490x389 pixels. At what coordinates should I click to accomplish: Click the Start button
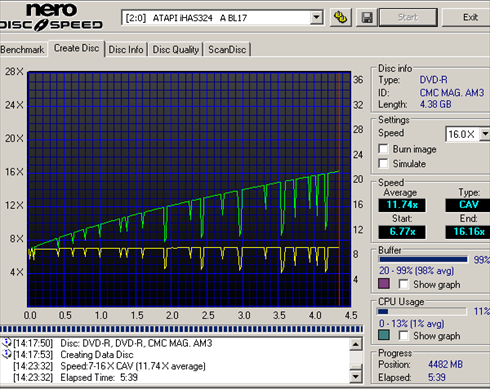(408, 17)
